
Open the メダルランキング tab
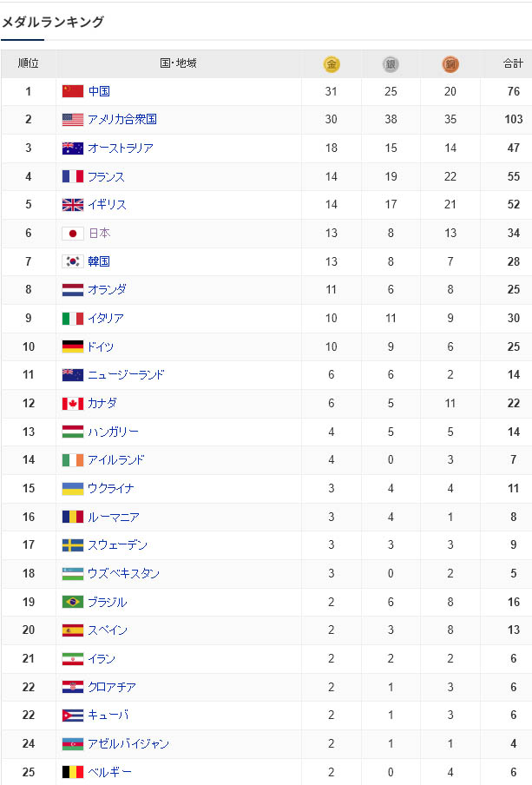point(53,23)
